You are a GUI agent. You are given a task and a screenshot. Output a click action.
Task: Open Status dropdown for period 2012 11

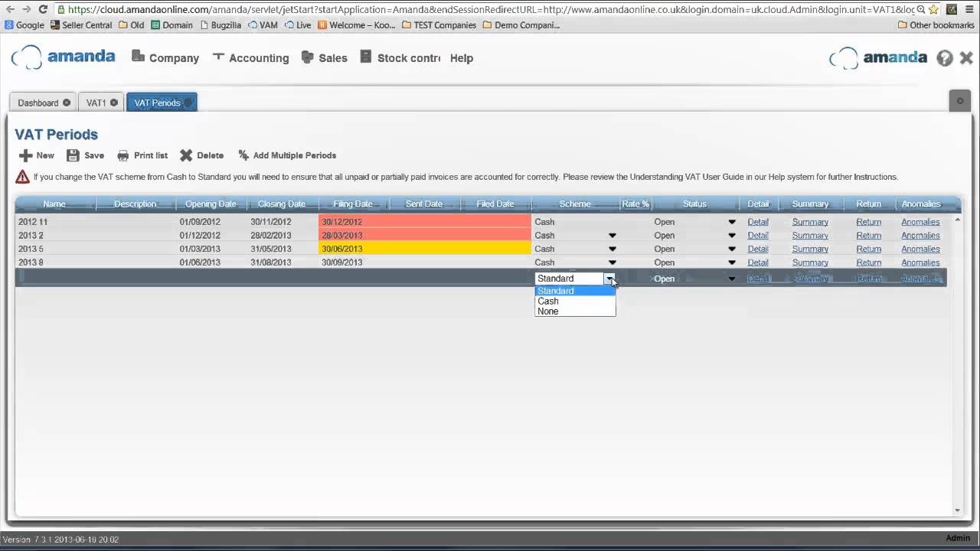pos(732,222)
